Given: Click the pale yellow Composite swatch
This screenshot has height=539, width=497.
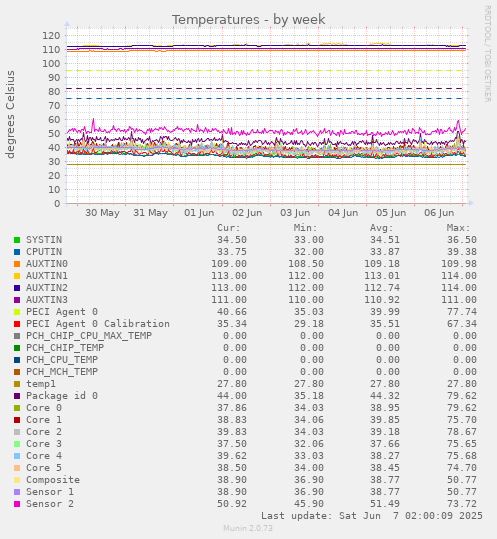Looking at the screenshot, I should pos(17,480).
